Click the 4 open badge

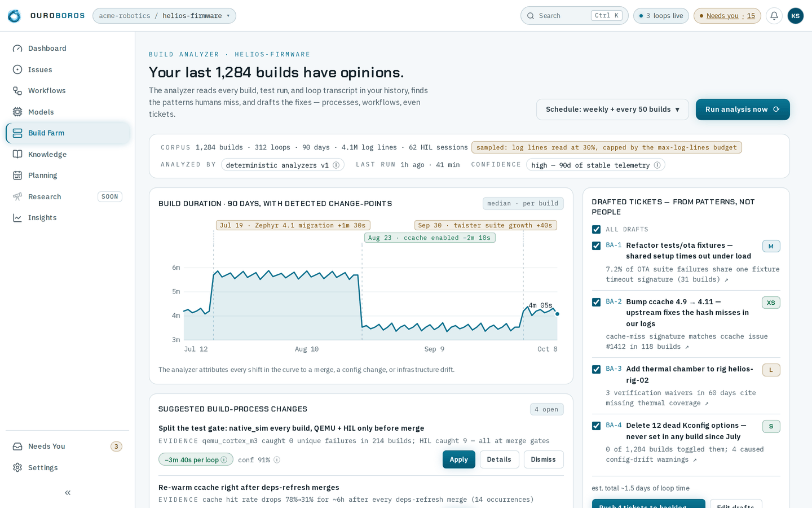click(x=546, y=409)
